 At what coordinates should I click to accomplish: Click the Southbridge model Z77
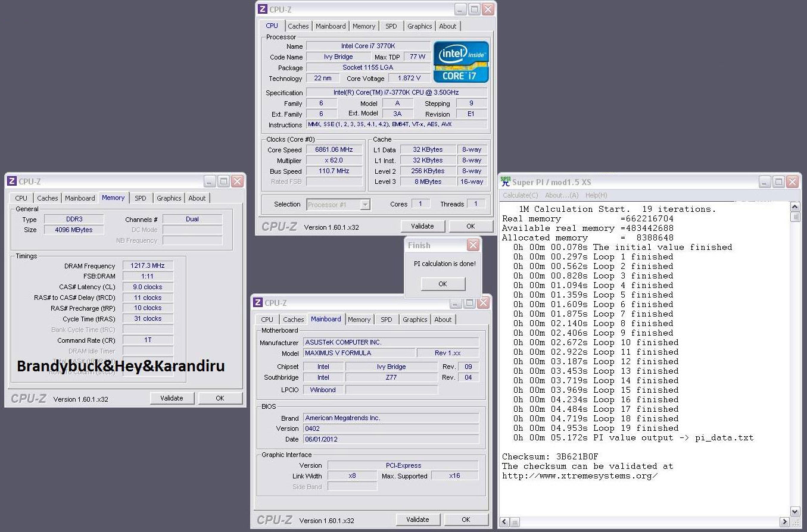point(391,378)
